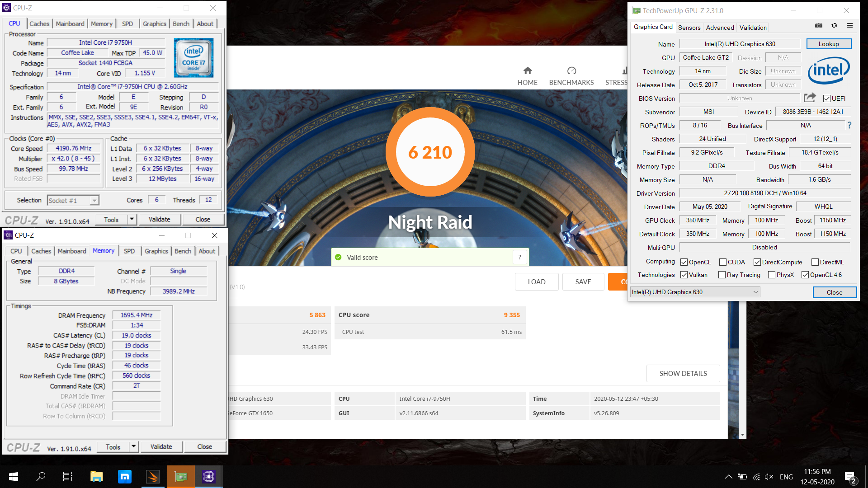Click the Valid score help question mark
The width and height of the screenshot is (868, 488).
pos(520,257)
